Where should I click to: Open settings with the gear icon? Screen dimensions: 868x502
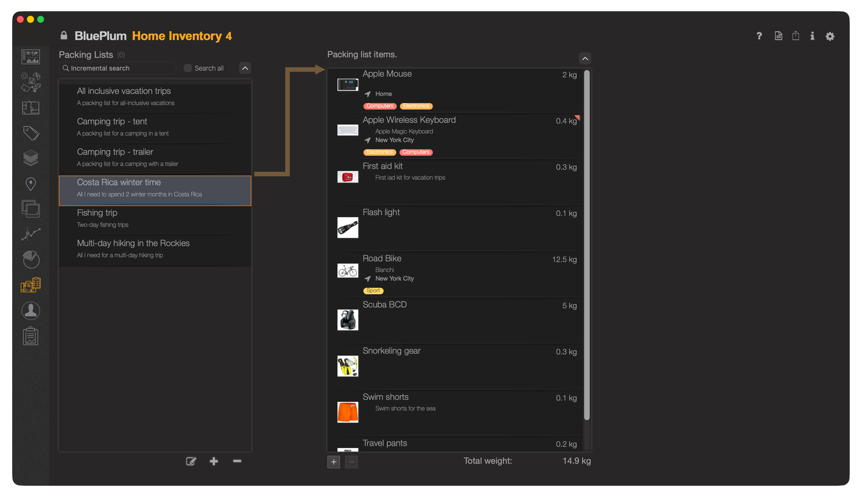pos(830,36)
